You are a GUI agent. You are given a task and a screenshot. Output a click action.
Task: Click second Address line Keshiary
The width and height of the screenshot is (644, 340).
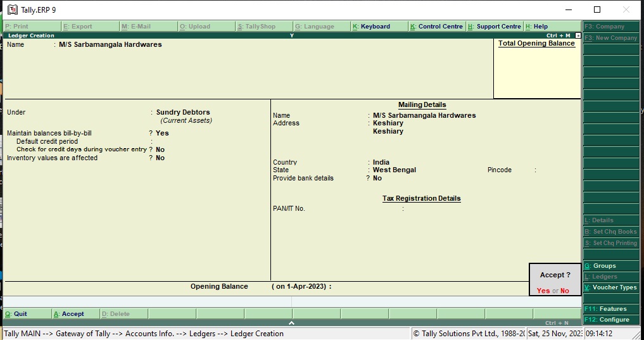point(388,131)
